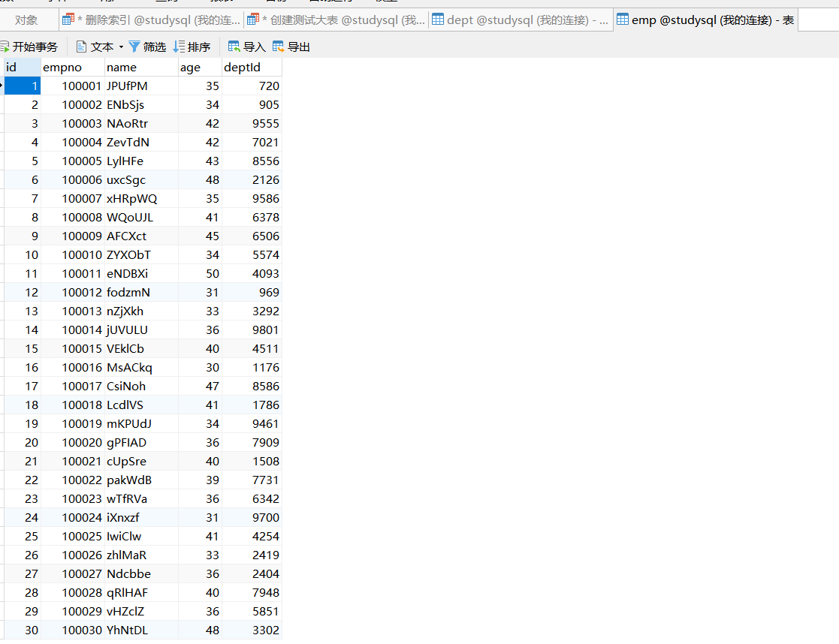Switch to the 删除索引 @studysql query tab

click(x=152, y=20)
